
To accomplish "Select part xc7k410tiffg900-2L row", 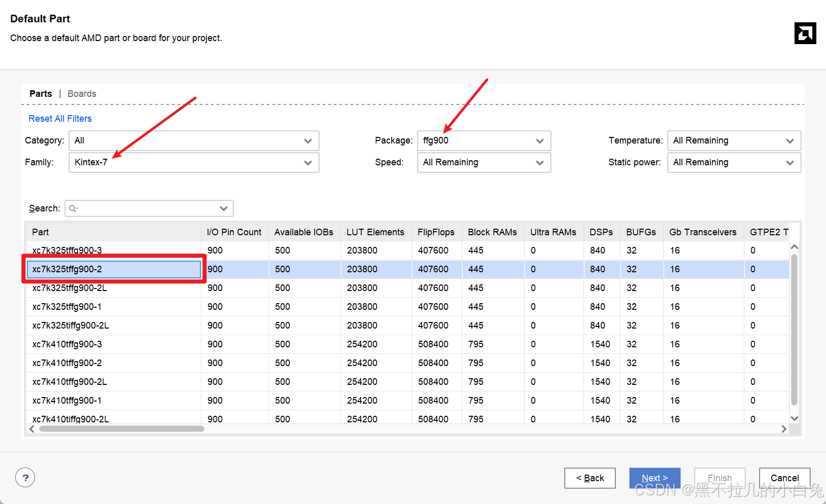I will coord(408,418).
